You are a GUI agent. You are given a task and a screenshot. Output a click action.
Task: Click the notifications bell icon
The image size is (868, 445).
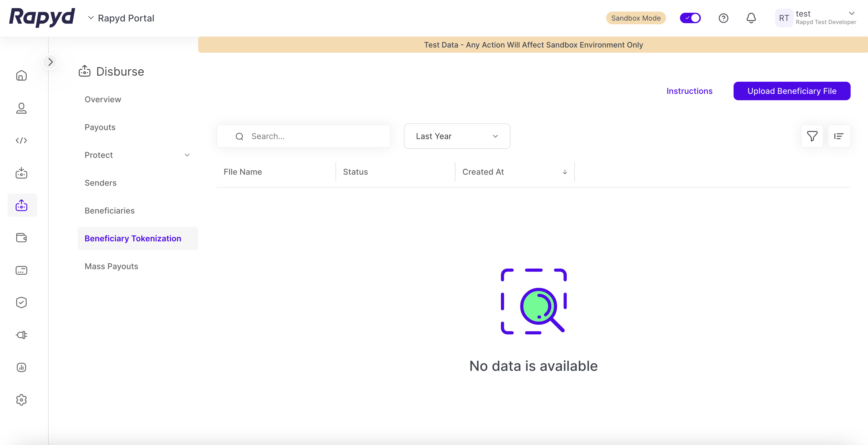(751, 18)
